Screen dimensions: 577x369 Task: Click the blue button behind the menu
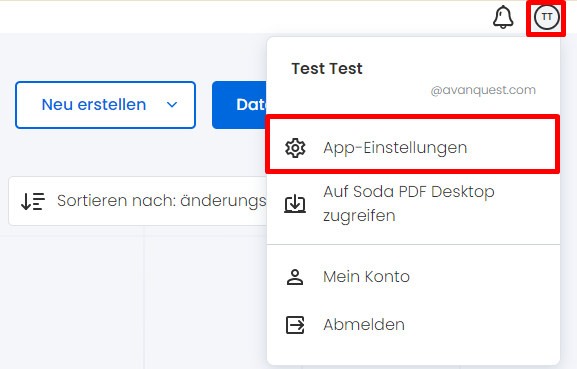(240, 105)
